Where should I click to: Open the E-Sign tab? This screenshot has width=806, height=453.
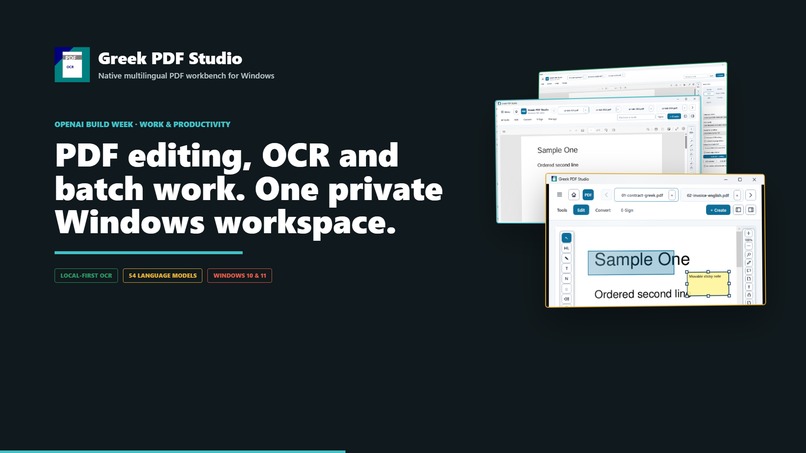click(x=627, y=210)
